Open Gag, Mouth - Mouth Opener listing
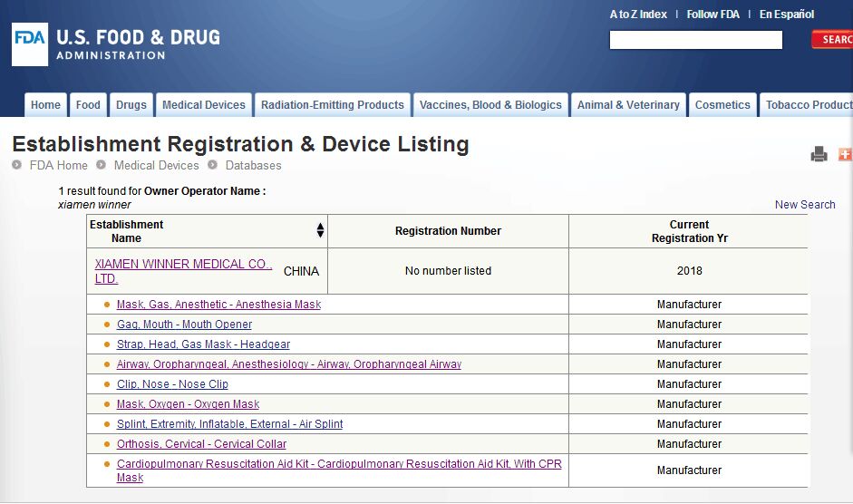This screenshot has width=853, height=504. pyautogui.click(x=184, y=325)
